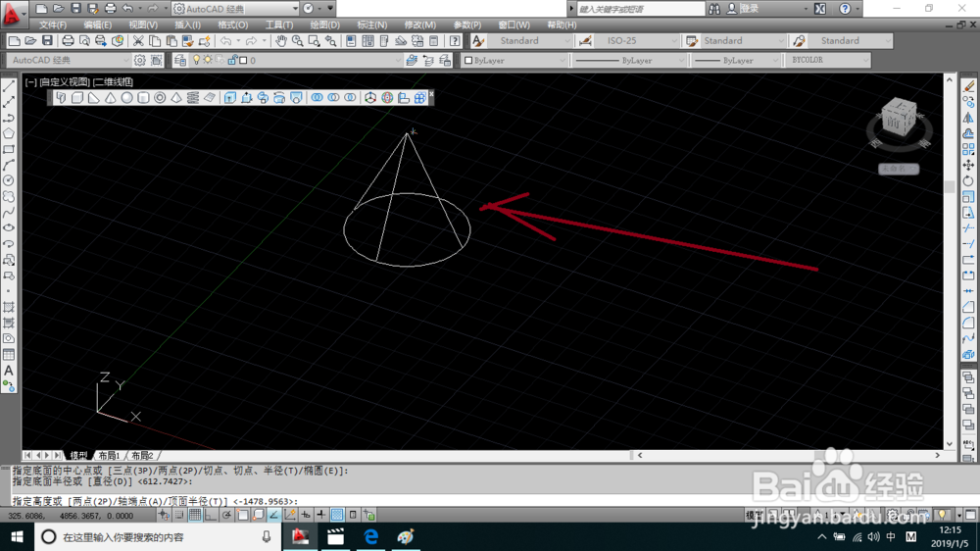This screenshot has height=551, width=980.
Task: Select the Polysolid tool
Action: click(x=61, y=98)
